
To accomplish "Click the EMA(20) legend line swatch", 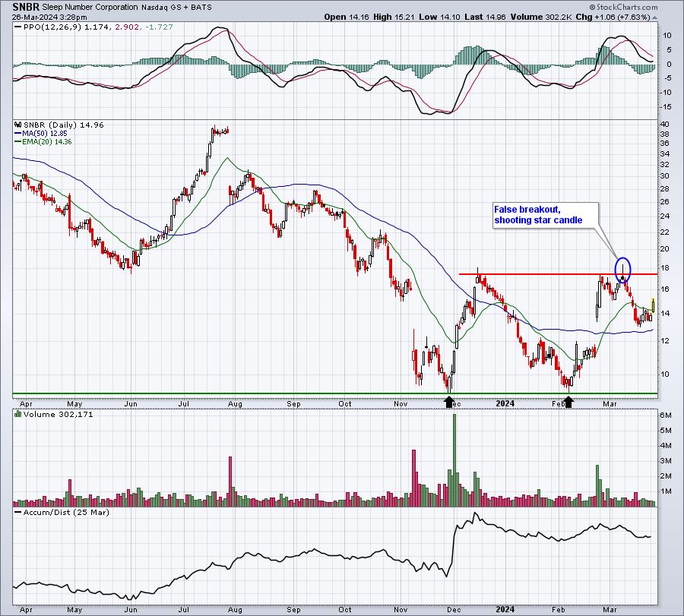I will click(x=17, y=142).
